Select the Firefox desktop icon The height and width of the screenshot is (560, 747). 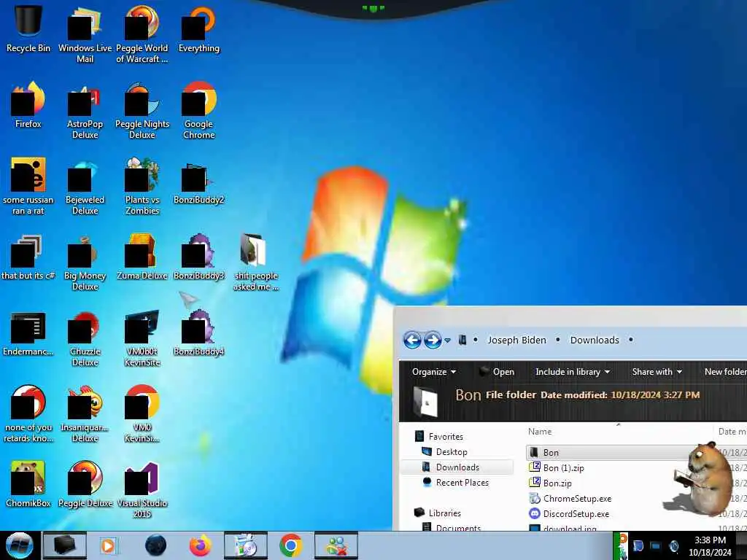click(28, 105)
